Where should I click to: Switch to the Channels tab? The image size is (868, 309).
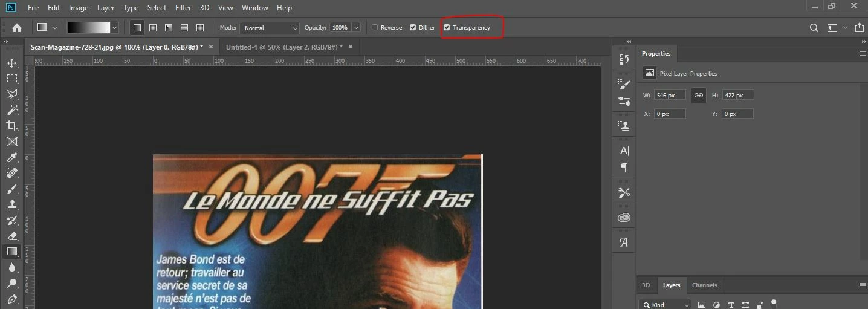pyautogui.click(x=705, y=285)
